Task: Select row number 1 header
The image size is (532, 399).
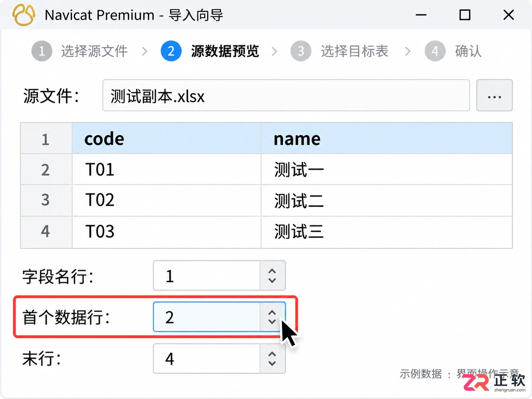Action: pos(46,139)
